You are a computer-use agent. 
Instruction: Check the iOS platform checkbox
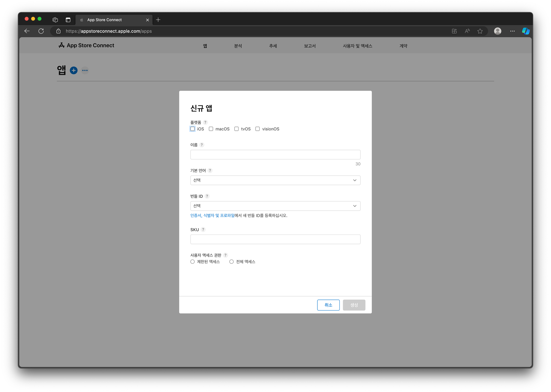click(x=193, y=129)
